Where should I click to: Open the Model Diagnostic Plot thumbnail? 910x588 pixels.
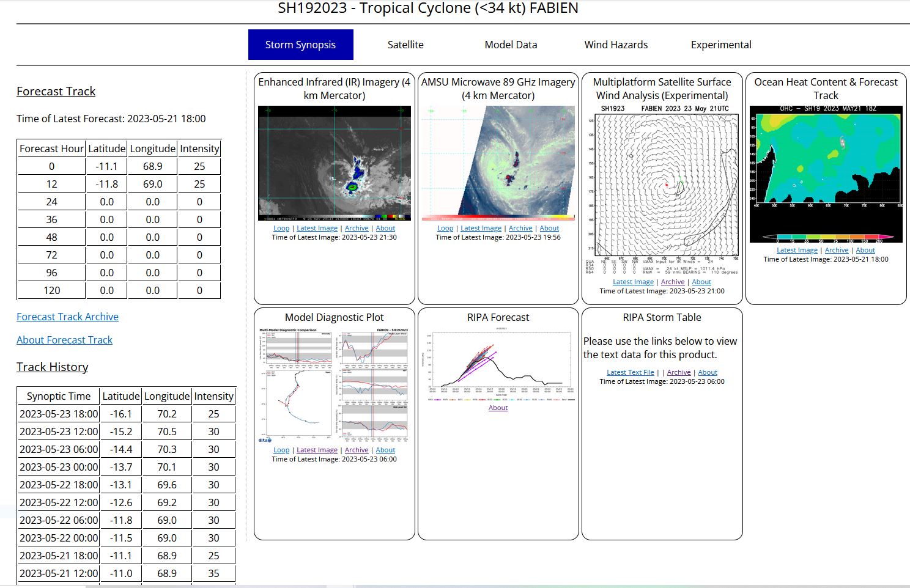coord(334,384)
